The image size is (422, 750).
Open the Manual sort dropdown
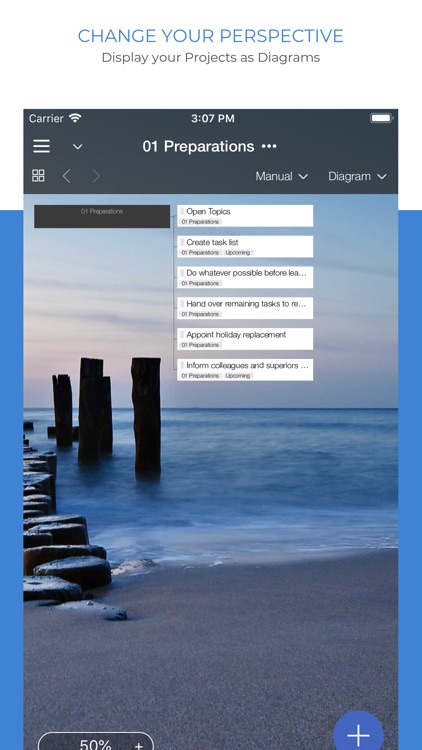281,176
